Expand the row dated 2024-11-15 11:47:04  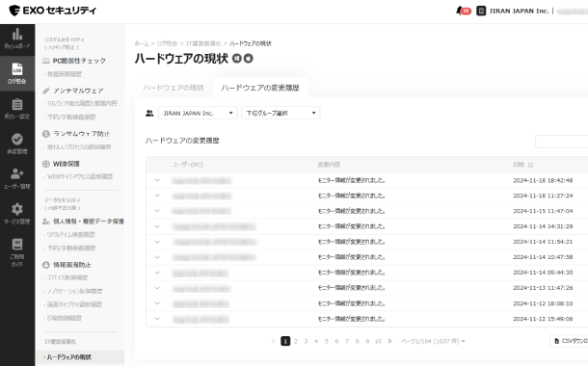(157, 211)
